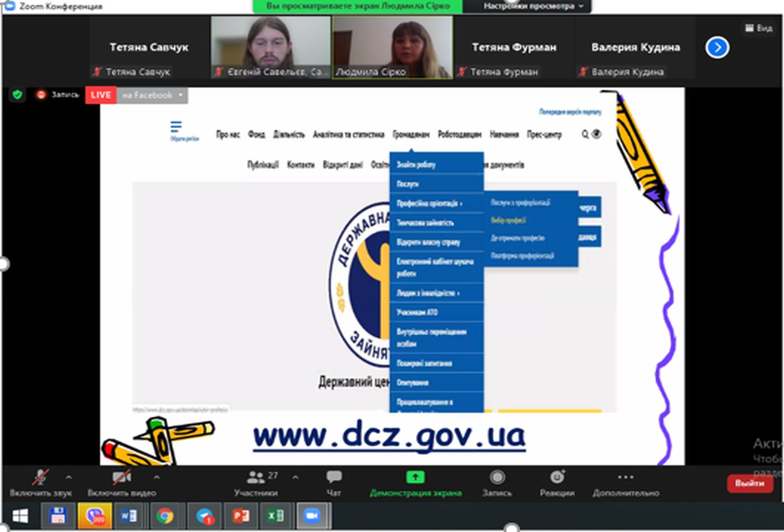Open the three-dots More options icon

626,477
